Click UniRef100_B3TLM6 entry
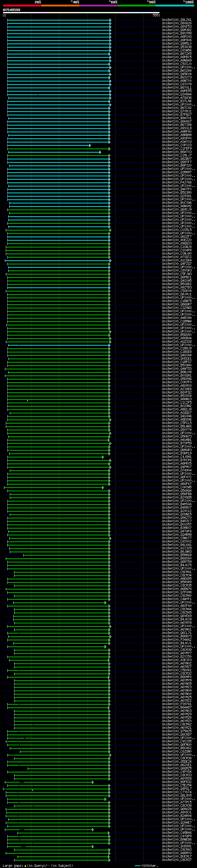The image size is (197, 868). click(177, 101)
